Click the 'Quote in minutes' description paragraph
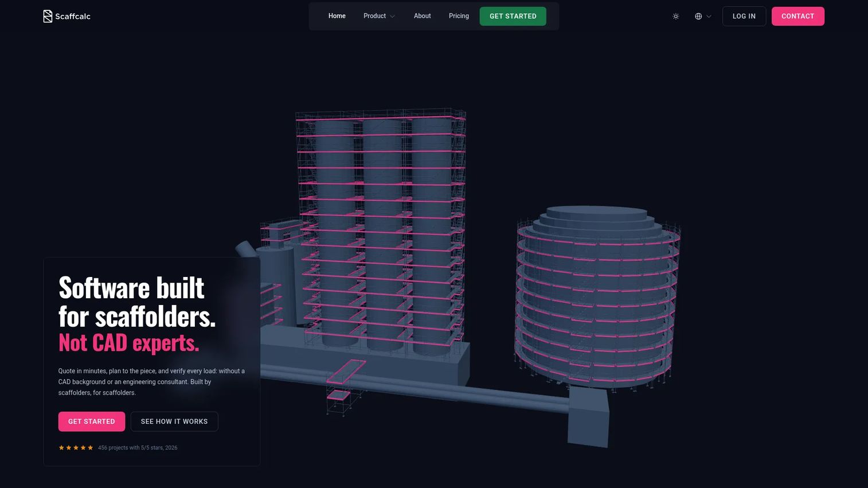This screenshot has width=868, height=488. [x=152, y=382]
